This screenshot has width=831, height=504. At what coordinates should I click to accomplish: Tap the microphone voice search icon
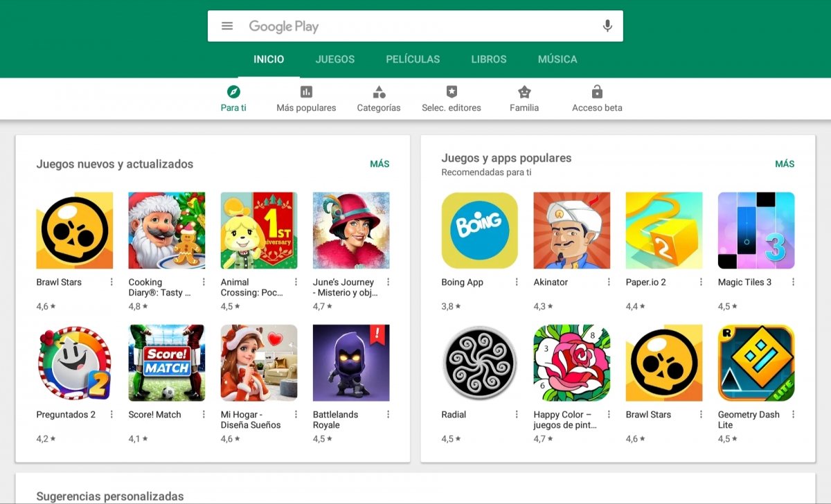click(607, 26)
